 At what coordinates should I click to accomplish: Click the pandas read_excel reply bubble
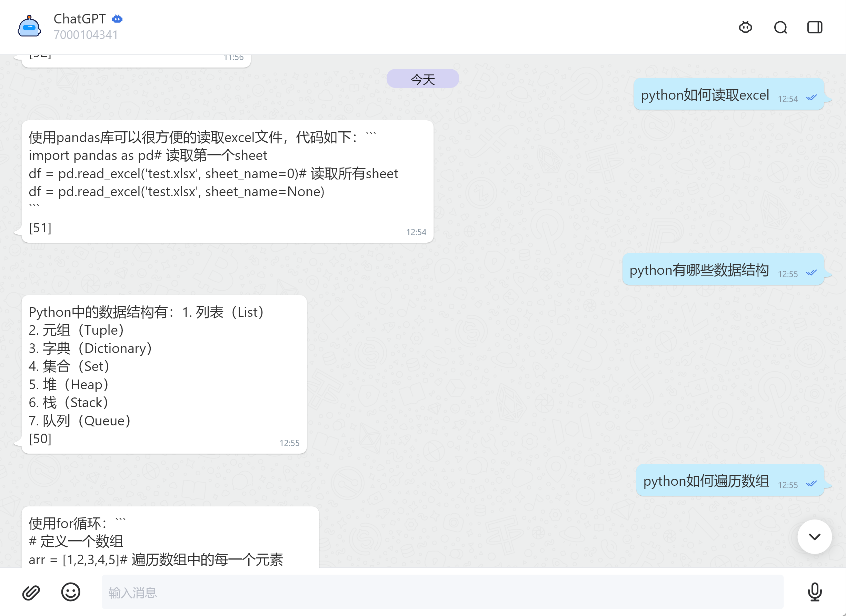tap(227, 182)
